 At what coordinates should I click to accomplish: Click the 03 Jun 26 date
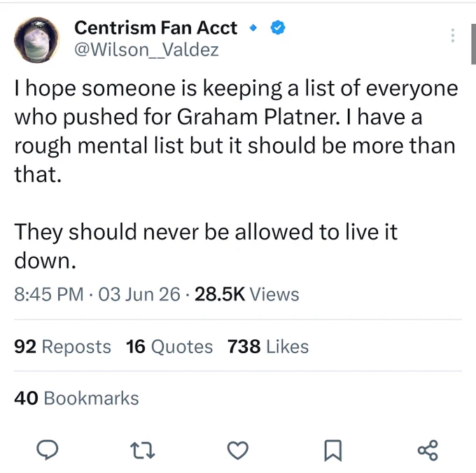139,294
